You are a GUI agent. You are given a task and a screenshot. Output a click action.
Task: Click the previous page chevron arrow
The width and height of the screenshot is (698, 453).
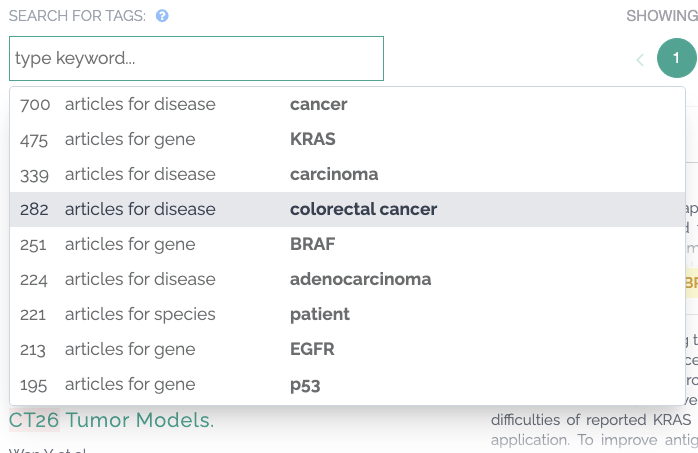640,59
